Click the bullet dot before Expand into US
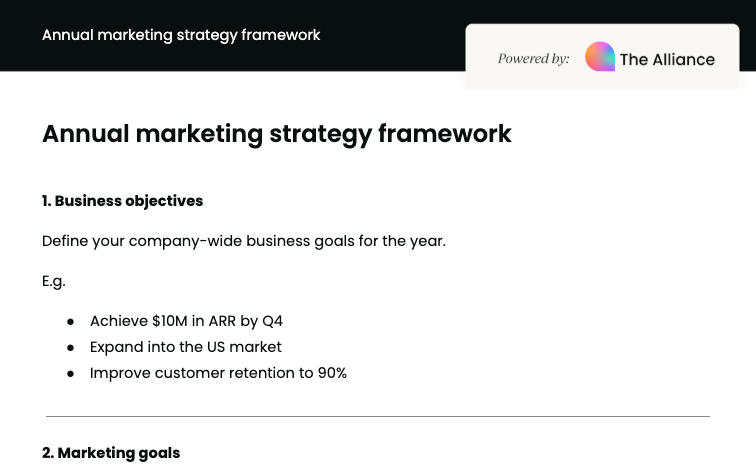This screenshot has height=467, width=756. (71, 347)
